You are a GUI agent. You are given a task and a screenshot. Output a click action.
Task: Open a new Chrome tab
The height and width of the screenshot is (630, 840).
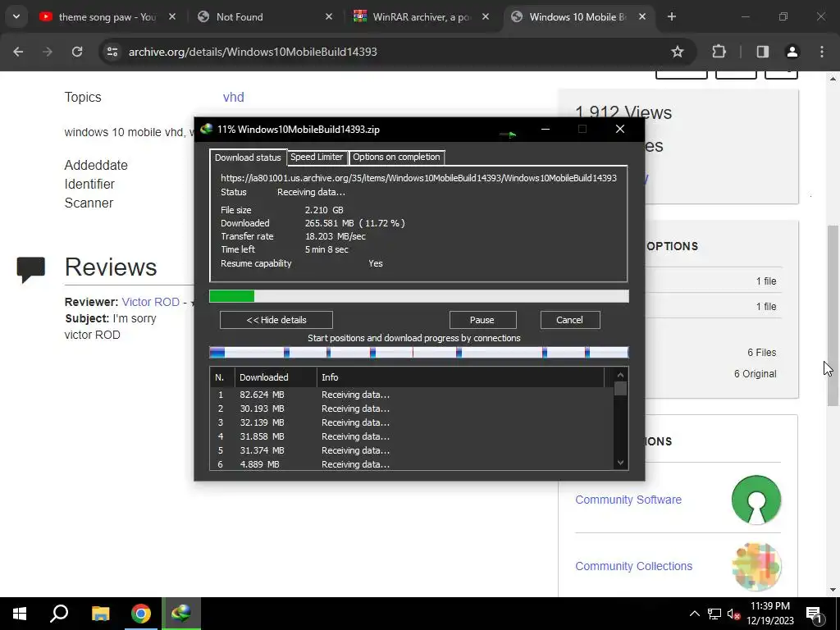pos(672,16)
